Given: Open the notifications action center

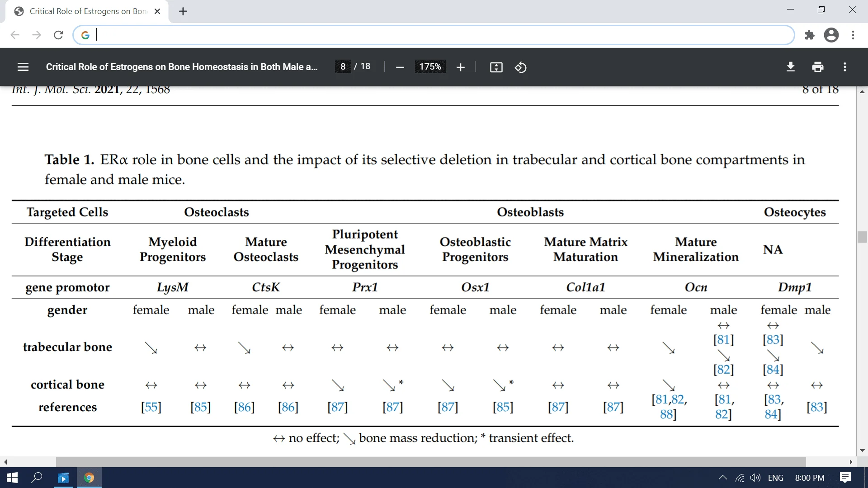Looking at the screenshot, I should 845,478.
